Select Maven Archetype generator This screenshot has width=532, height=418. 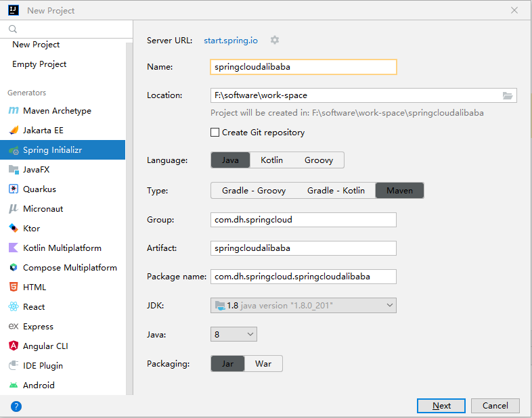63,111
